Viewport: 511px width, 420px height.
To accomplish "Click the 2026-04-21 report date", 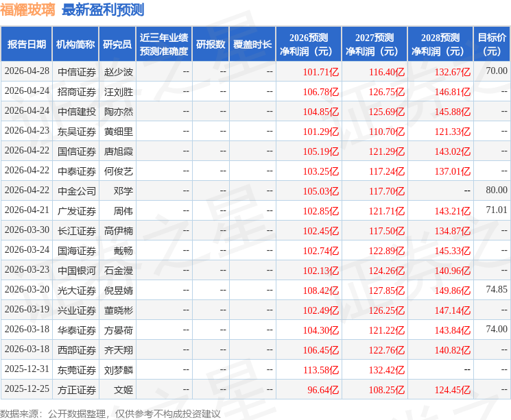I will [27, 210].
